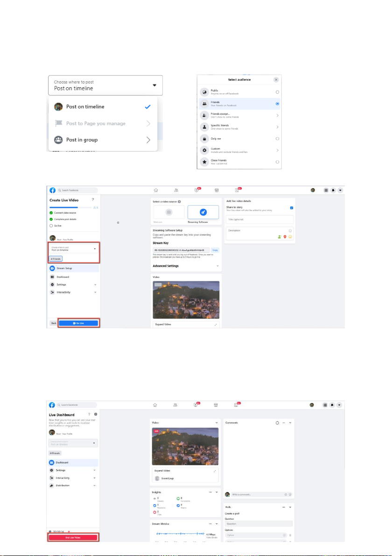Open Friends nav icon on Create Live Video screen

click(176, 190)
